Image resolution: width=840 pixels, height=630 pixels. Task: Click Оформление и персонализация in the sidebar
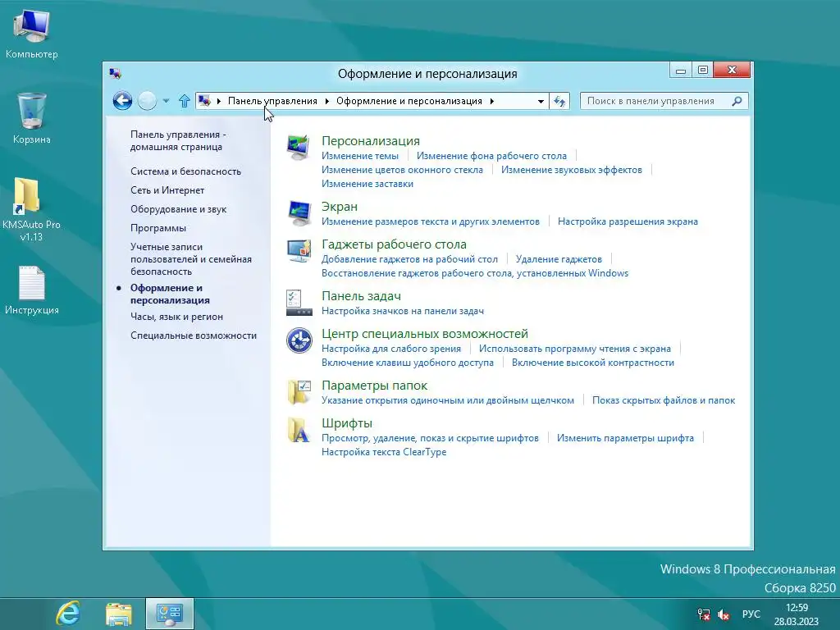170,294
